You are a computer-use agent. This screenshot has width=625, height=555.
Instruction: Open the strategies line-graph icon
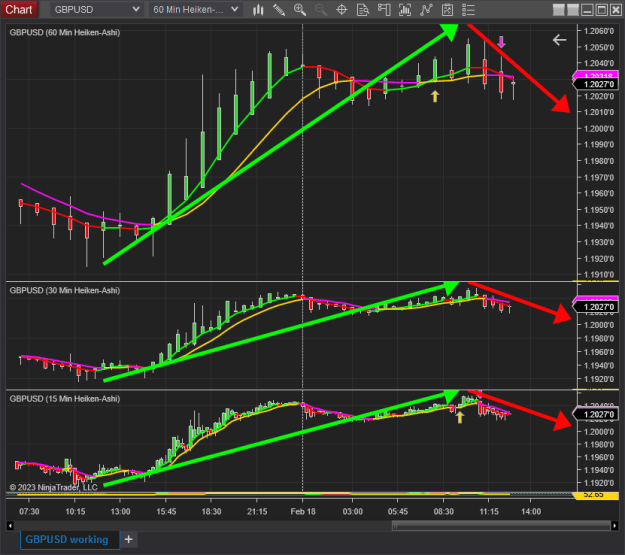tap(426, 10)
